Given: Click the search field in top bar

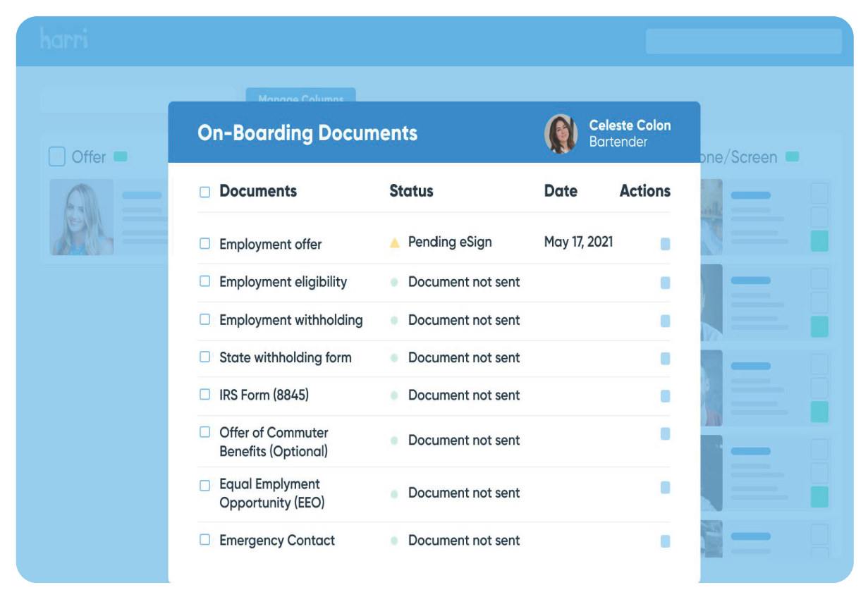Looking at the screenshot, I should pos(743,41).
